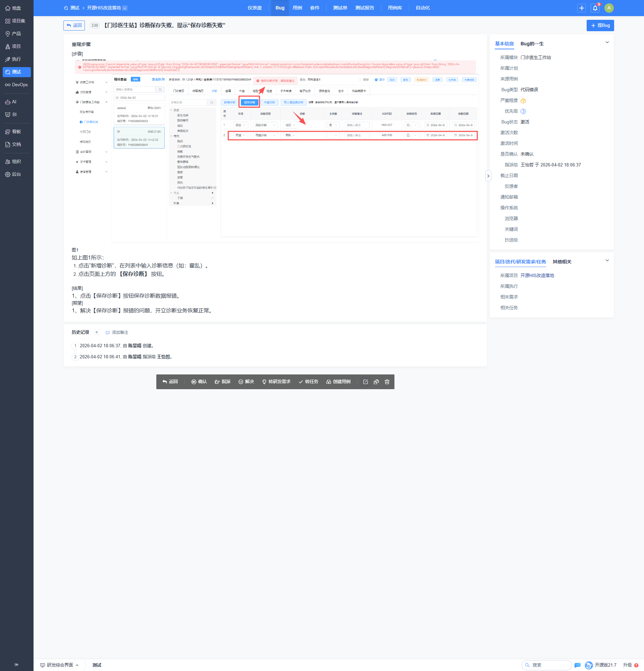Screen dimensions: 644x671
Task: Collapse the left sidebar menu
Action: (16, 665)
